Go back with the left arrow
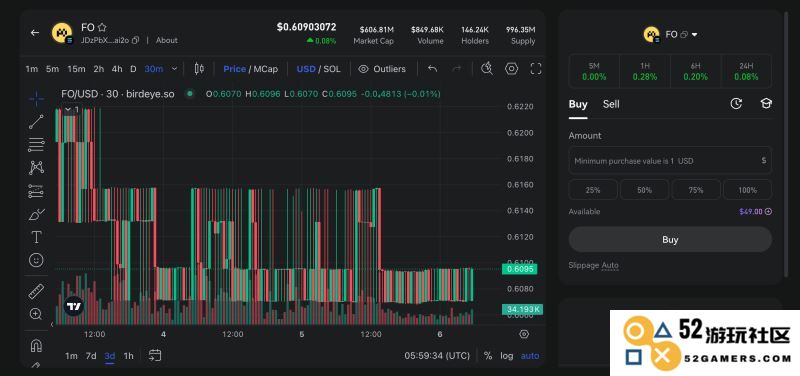 click(35, 33)
